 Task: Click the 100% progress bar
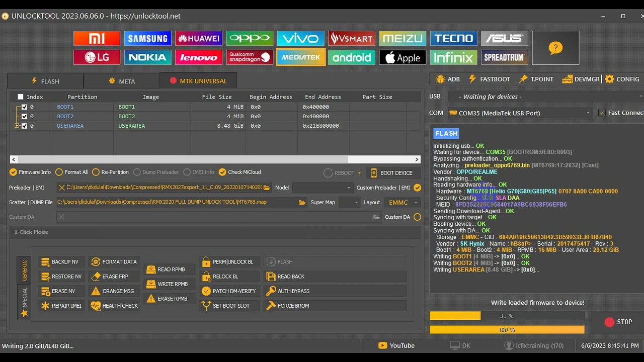coord(507,330)
